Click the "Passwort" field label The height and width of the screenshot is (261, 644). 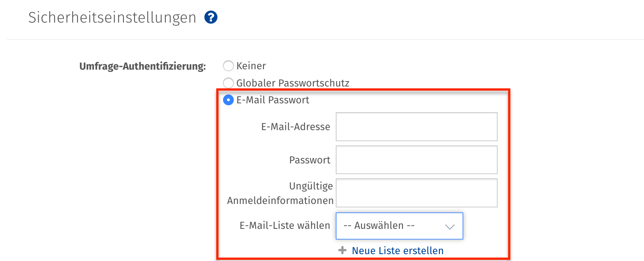tap(309, 160)
